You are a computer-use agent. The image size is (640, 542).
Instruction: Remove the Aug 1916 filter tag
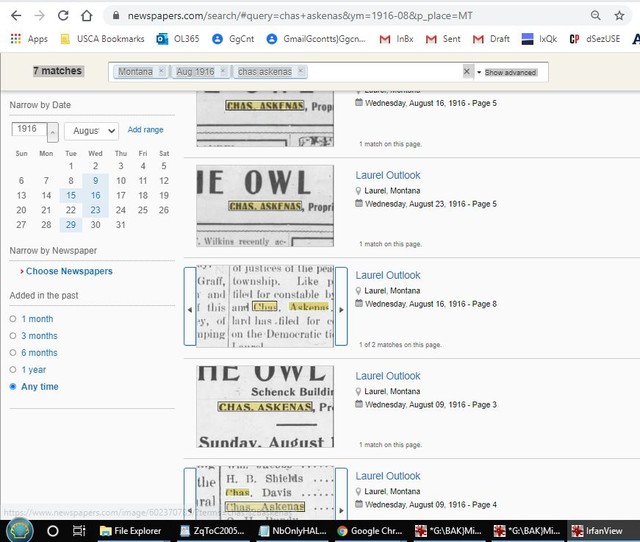(223, 71)
